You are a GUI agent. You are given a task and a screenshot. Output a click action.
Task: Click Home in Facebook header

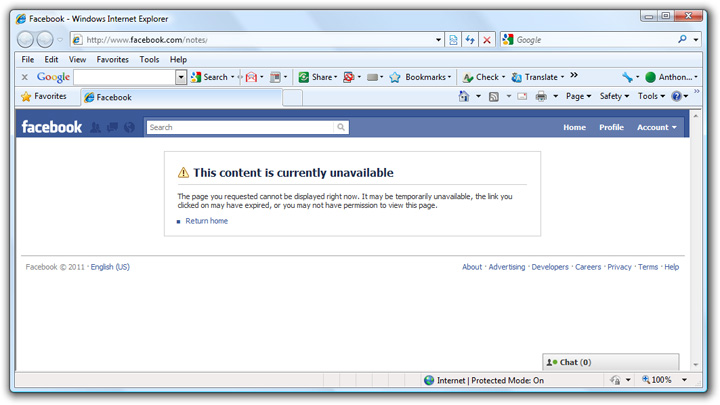click(574, 127)
